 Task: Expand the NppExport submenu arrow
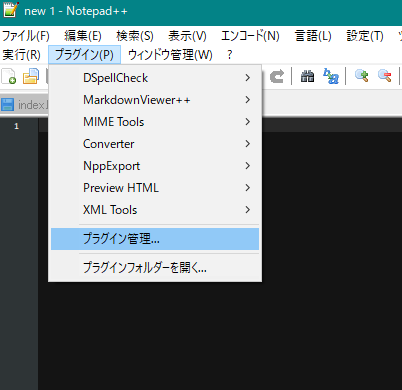coord(247,166)
